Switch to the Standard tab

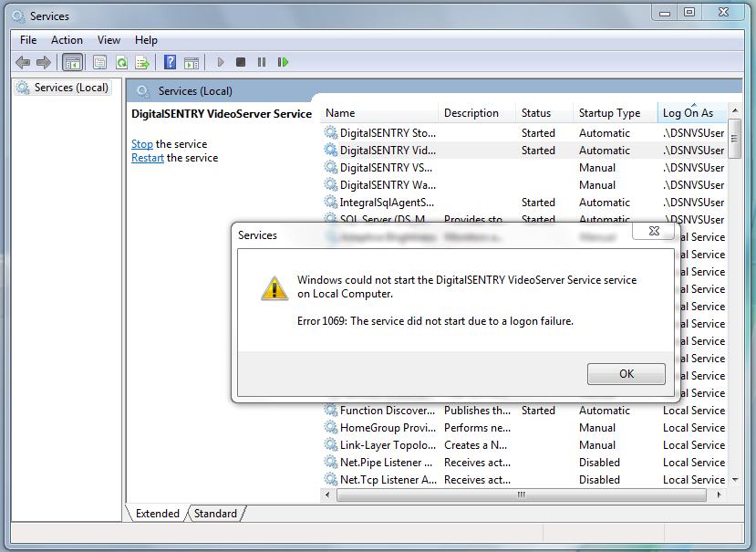coord(215,514)
